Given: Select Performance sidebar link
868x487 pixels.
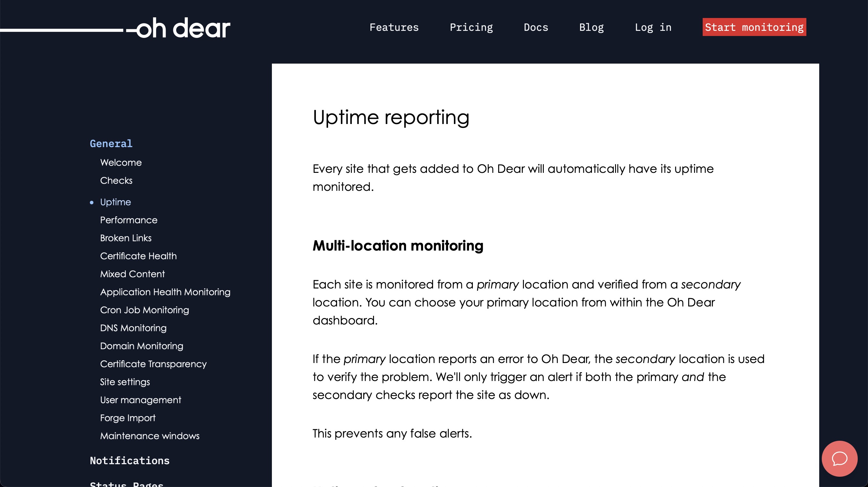Looking at the screenshot, I should [x=129, y=220].
